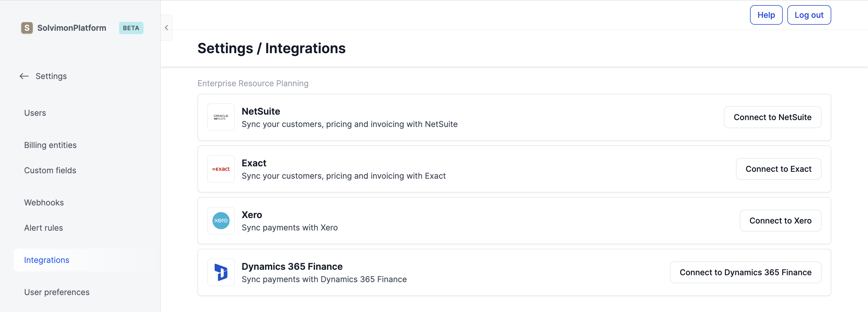Navigate to Webhooks
868x312 pixels.
pos(44,202)
